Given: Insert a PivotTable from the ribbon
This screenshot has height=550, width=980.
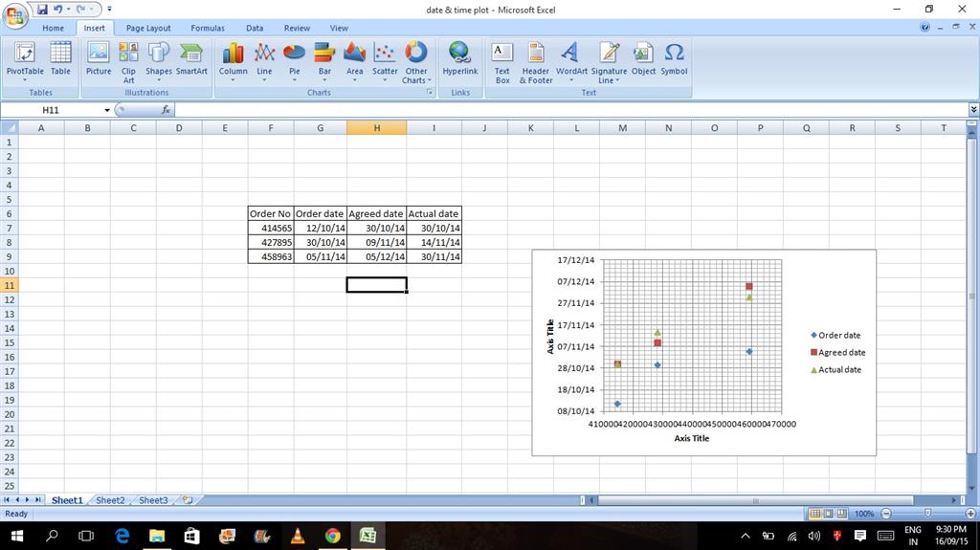Looking at the screenshot, I should point(25,62).
